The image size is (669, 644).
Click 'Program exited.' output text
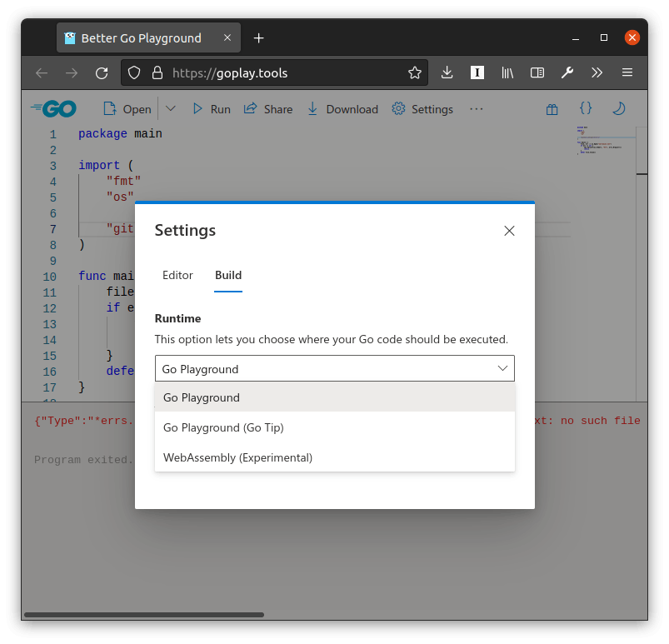coord(83,460)
